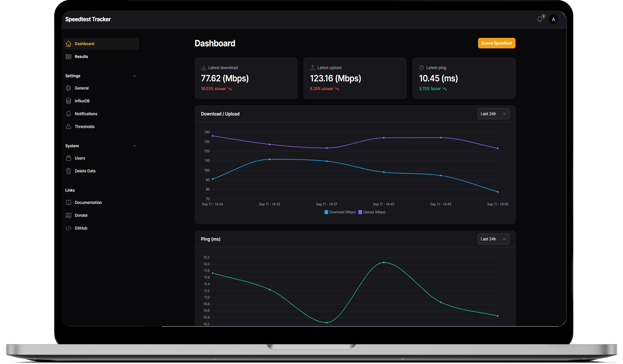Viewport: 623px width, 364px height.
Task: Toggle the Download (Mbps) legend item
Action: [x=340, y=212]
